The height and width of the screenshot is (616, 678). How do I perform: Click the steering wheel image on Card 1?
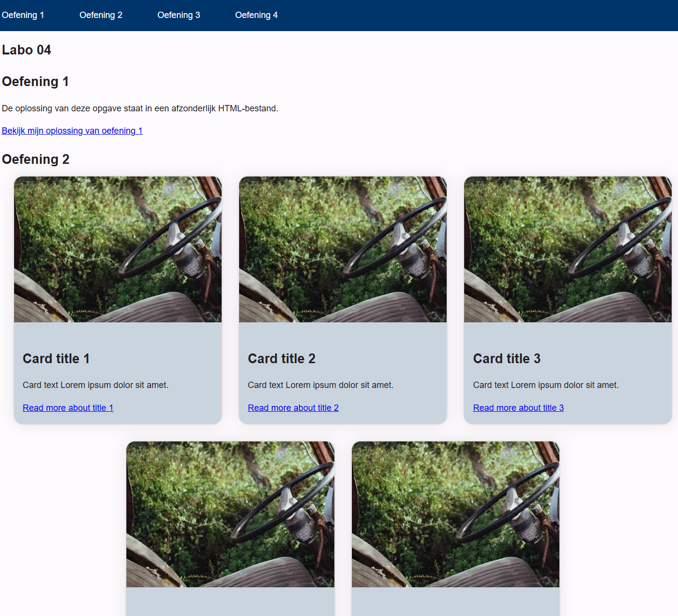coord(118,249)
